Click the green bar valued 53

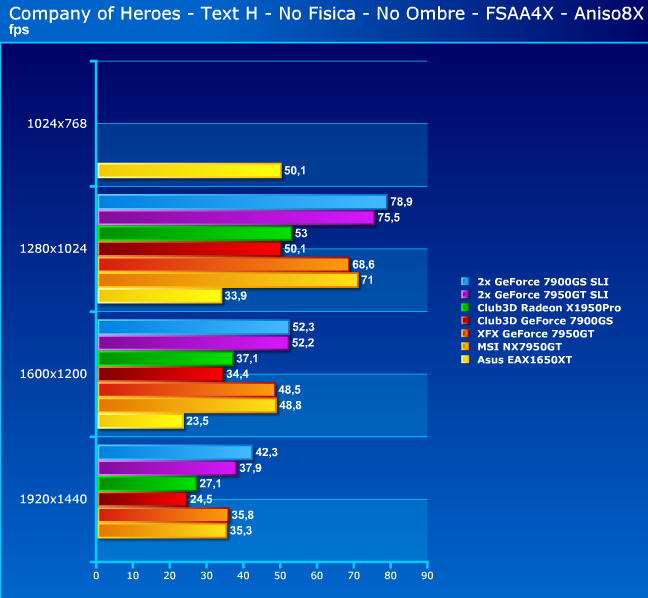coord(195,233)
